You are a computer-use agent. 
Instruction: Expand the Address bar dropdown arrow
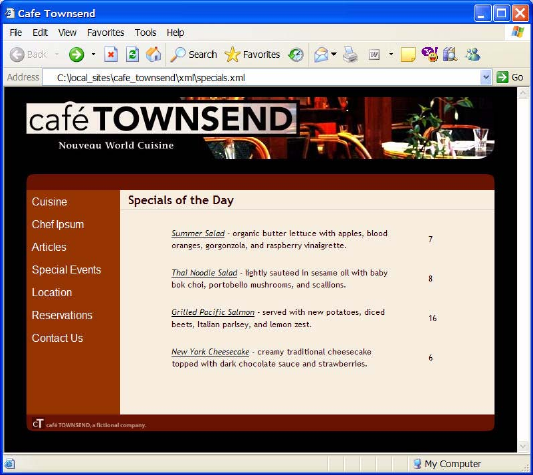tap(486, 78)
